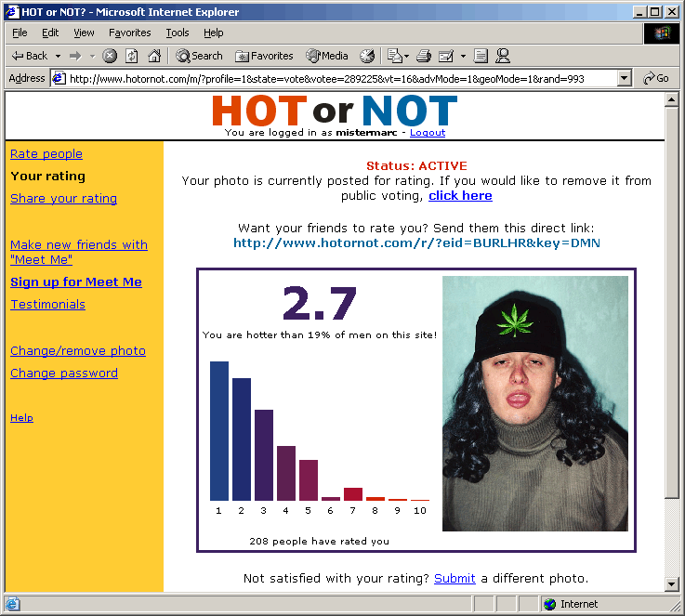Viewport: 685px width, 616px height.
Task: Expand the Edit dropdown arrow
Action: [463, 56]
